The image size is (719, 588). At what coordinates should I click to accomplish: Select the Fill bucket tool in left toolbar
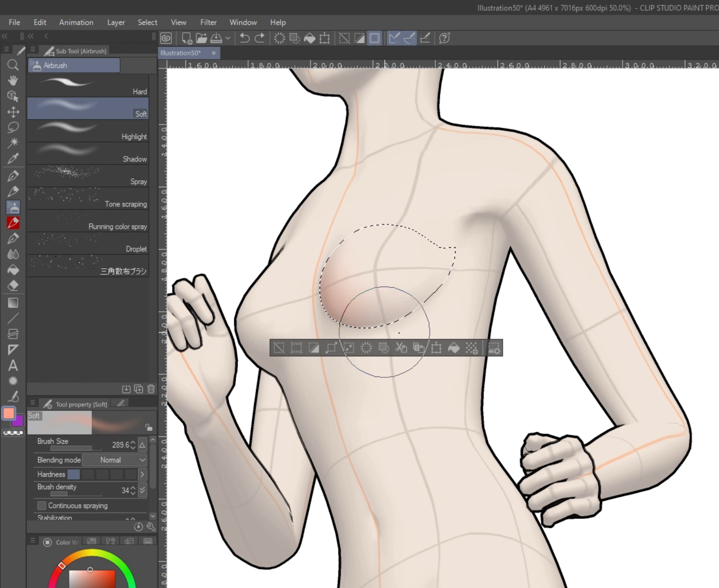(x=13, y=270)
